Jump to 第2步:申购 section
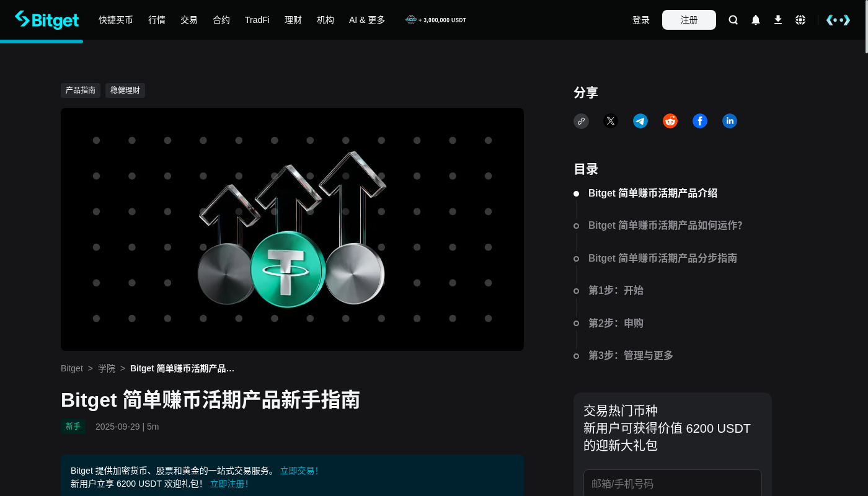The height and width of the screenshot is (496, 868). tap(616, 323)
